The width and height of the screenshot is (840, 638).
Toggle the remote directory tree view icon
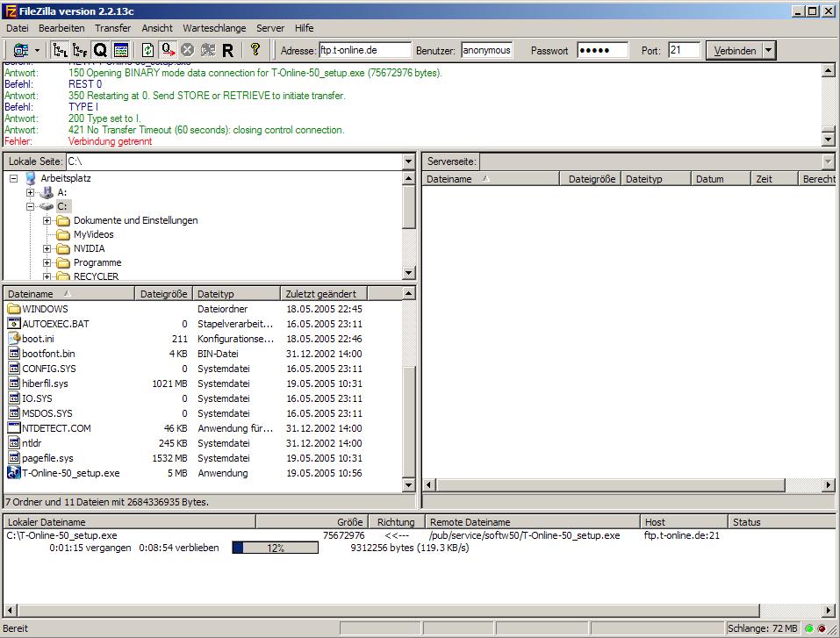point(80,50)
